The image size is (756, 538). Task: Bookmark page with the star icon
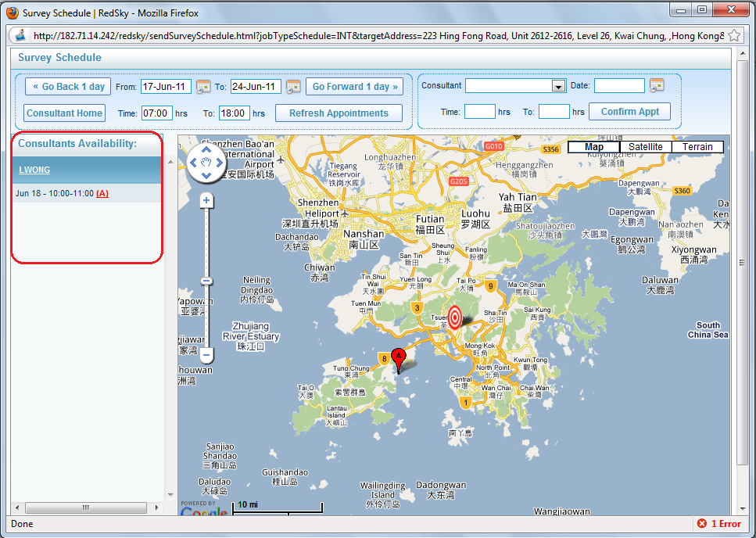click(734, 36)
